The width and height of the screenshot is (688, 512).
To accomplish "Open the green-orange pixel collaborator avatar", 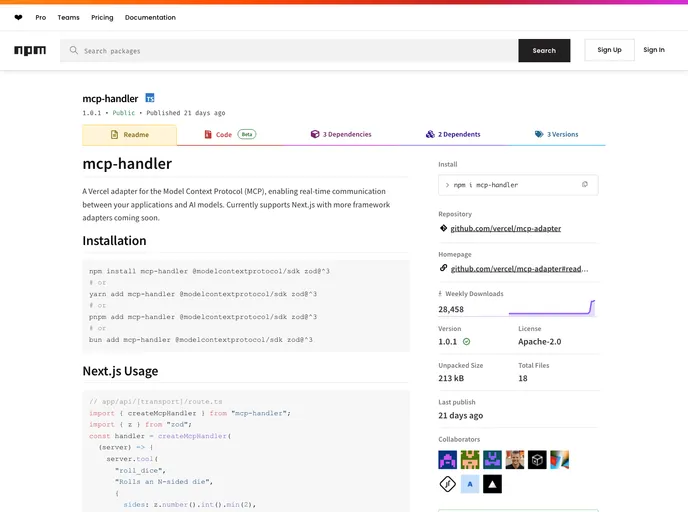I will coord(470,460).
